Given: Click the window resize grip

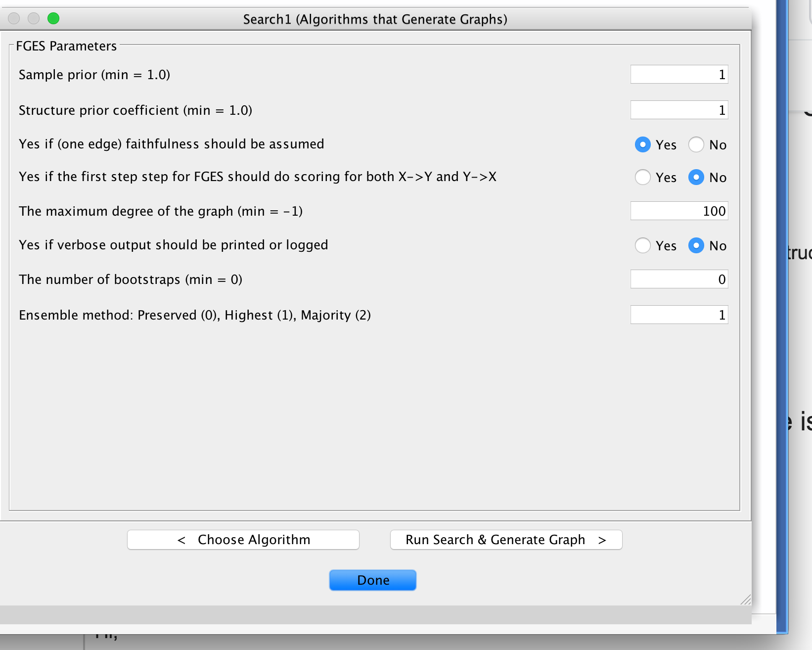Looking at the screenshot, I should click(x=745, y=601).
